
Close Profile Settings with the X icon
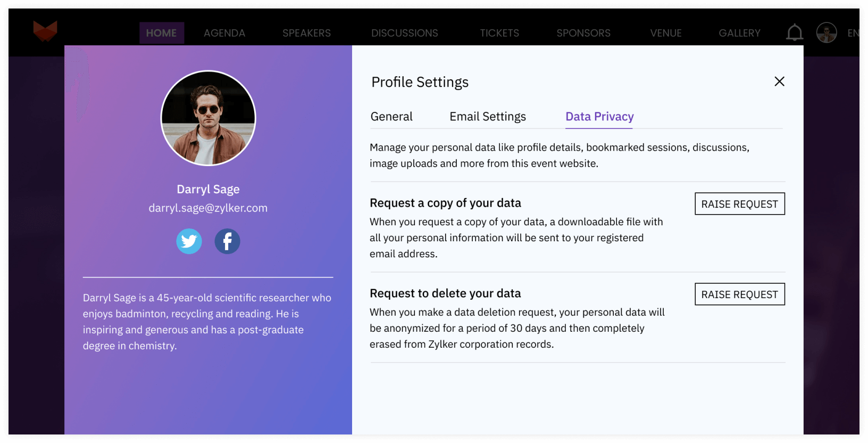779,81
